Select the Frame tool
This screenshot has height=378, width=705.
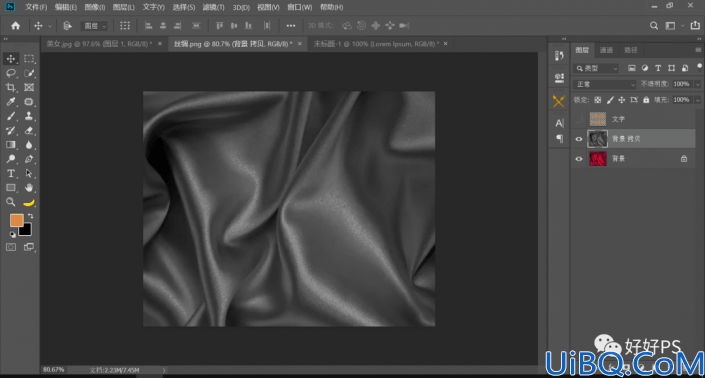tap(29, 88)
